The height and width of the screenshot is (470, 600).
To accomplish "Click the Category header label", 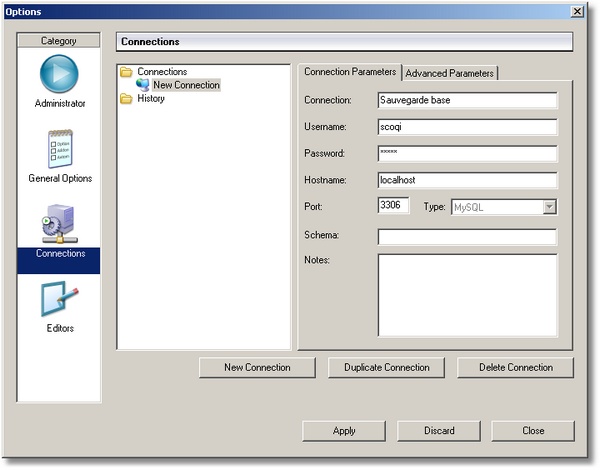I will (x=59, y=41).
